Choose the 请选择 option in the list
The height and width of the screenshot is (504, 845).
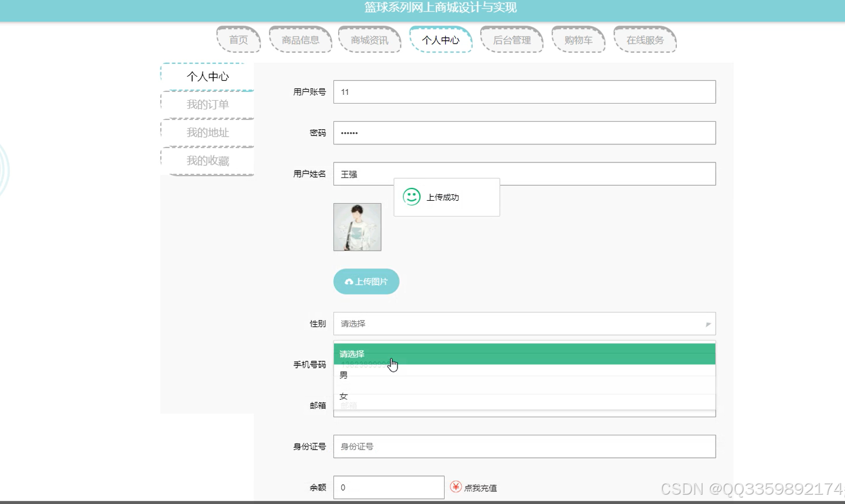pos(524,354)
